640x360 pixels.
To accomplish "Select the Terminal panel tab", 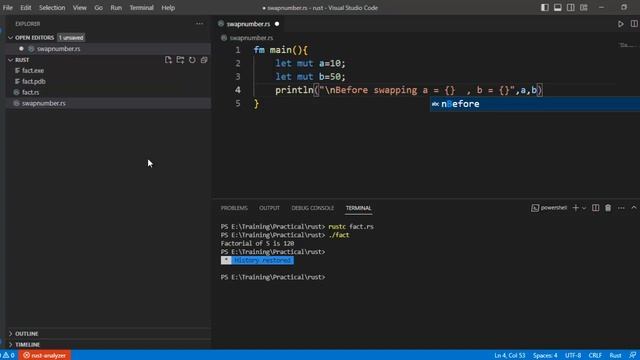I will [x=358, y=208].
